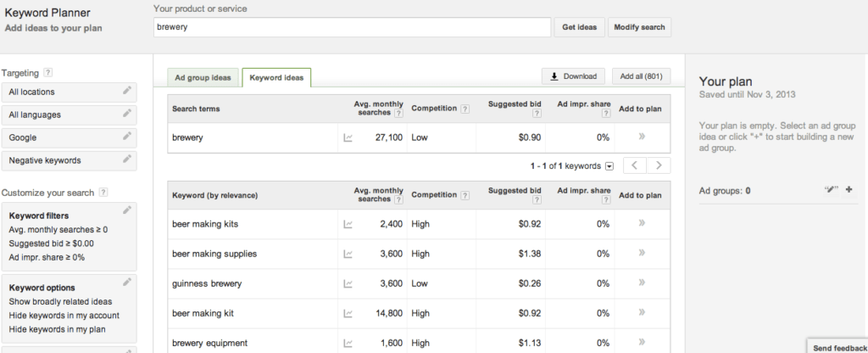Click the $1.38 suggested bid value
Viewport: 868px width, 353px height.
tap(530, 254)
